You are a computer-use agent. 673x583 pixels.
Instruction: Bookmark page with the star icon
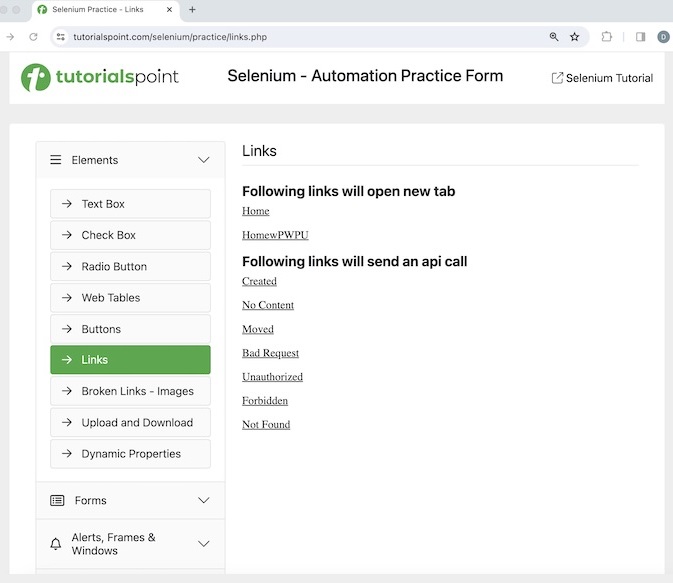(x=575, y=37)
